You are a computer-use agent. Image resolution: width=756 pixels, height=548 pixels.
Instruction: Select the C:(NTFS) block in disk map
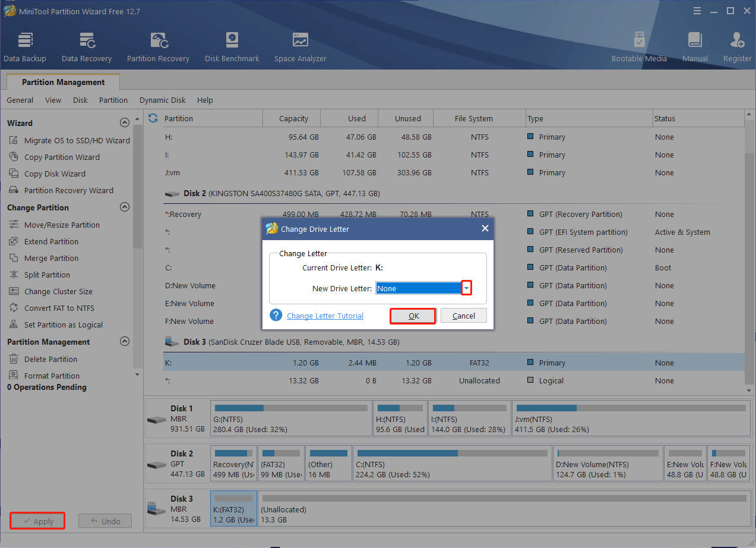(452, 463)
